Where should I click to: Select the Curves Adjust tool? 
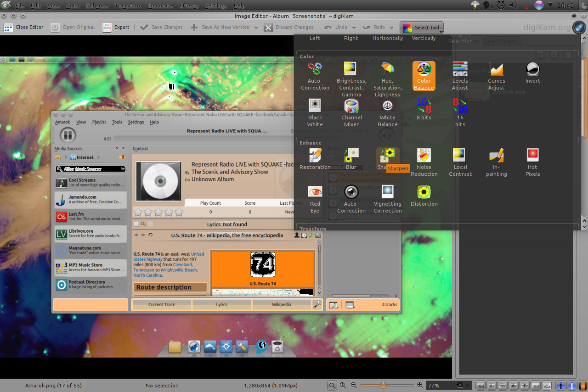(496, 76)
